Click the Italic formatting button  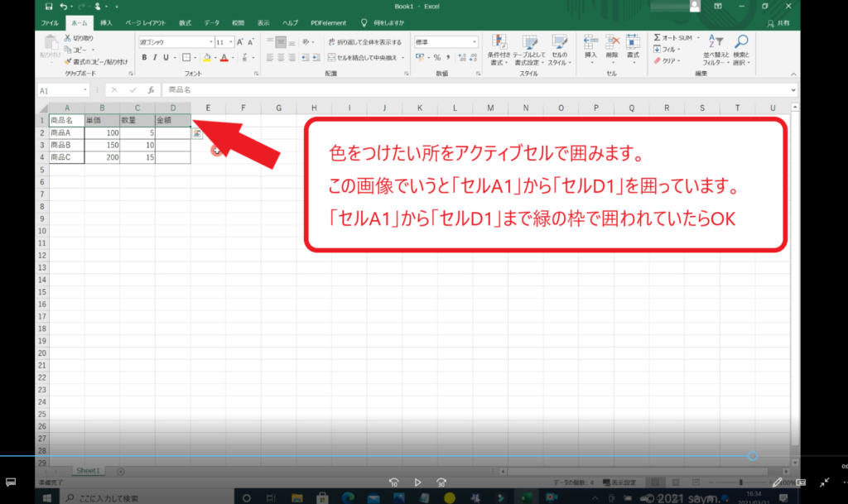(155, 58)
